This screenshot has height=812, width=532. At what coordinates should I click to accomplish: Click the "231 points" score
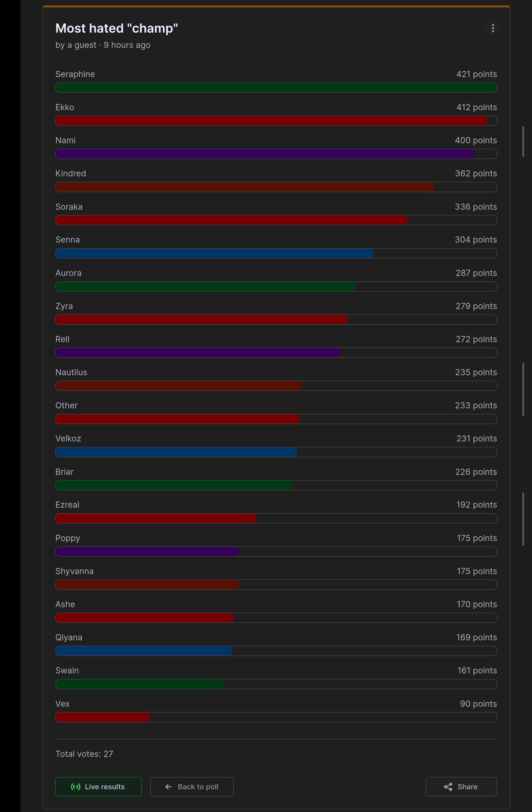coord(477,438)
